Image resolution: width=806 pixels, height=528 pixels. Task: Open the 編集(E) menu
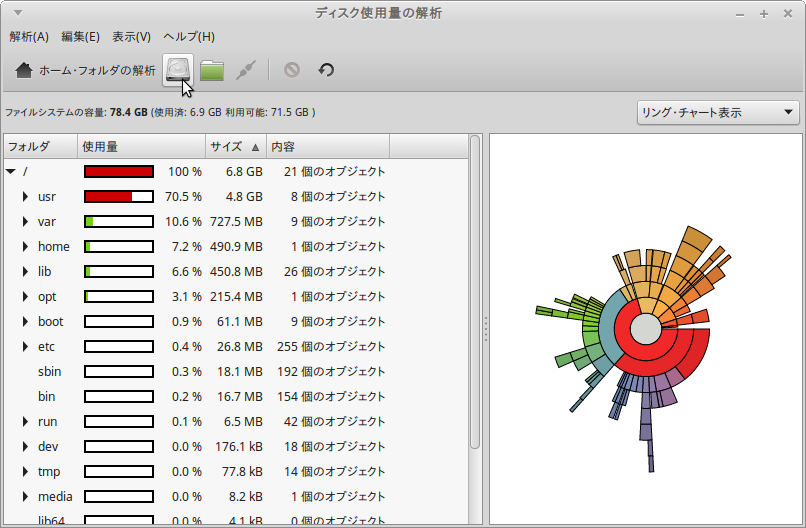pos(80,37)
